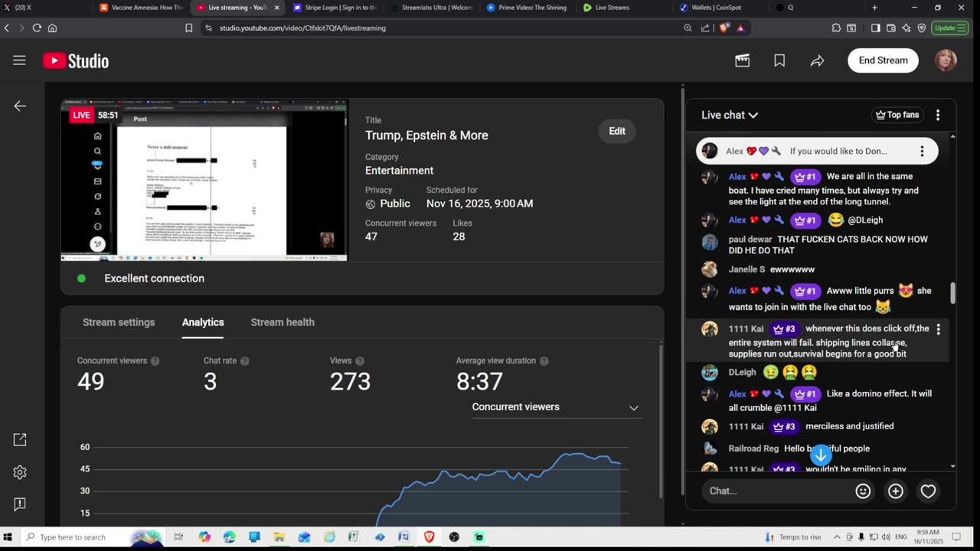The image size is (980, 551).
Task: Click the browser home button
Action: (x=52, y=28)
